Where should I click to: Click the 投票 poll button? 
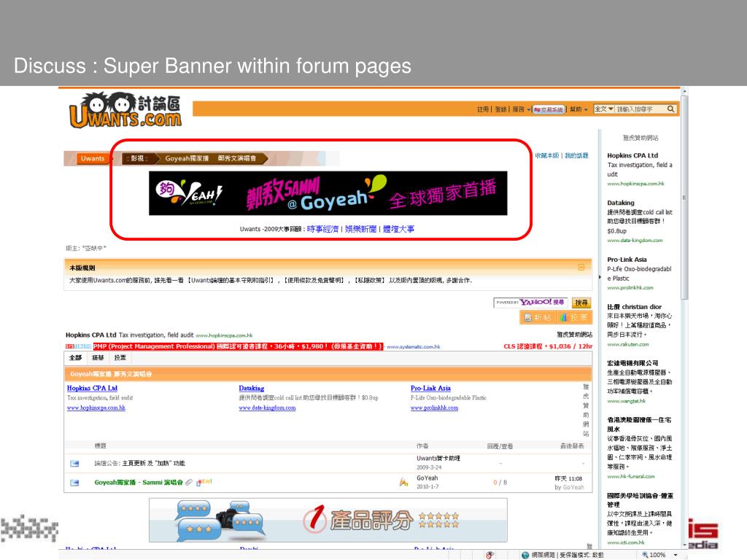coord(574,317)
